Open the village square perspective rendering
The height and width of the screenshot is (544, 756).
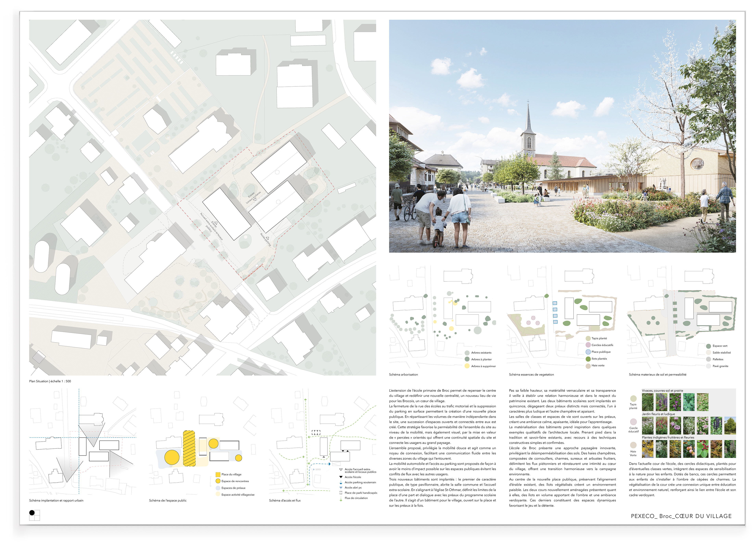tap(562, 136)
